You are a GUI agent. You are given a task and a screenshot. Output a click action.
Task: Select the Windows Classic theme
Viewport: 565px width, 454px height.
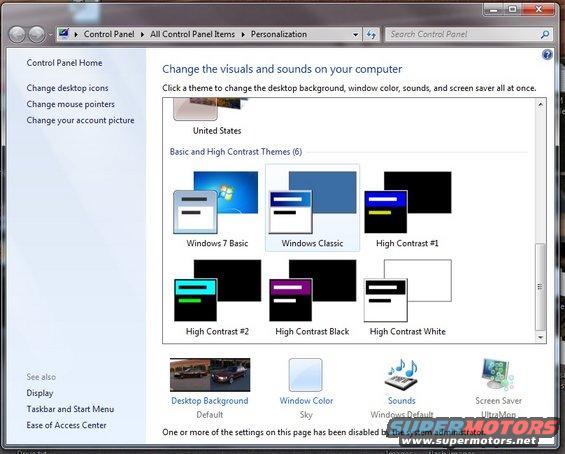click(x=312, y=208)
